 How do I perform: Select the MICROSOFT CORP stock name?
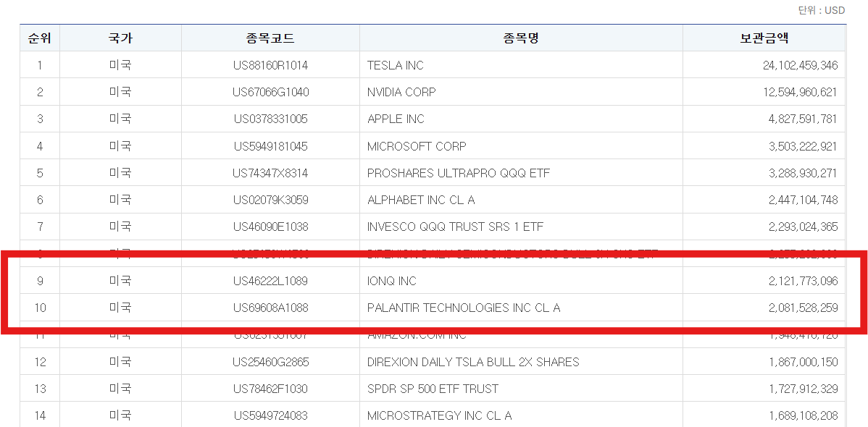[417, 146]
